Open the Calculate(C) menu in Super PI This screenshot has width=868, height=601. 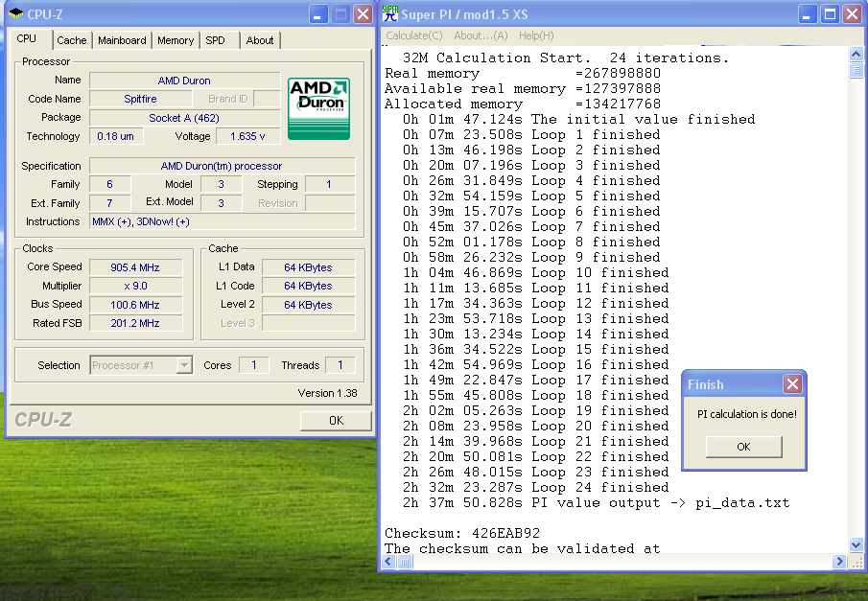[414, 35]
